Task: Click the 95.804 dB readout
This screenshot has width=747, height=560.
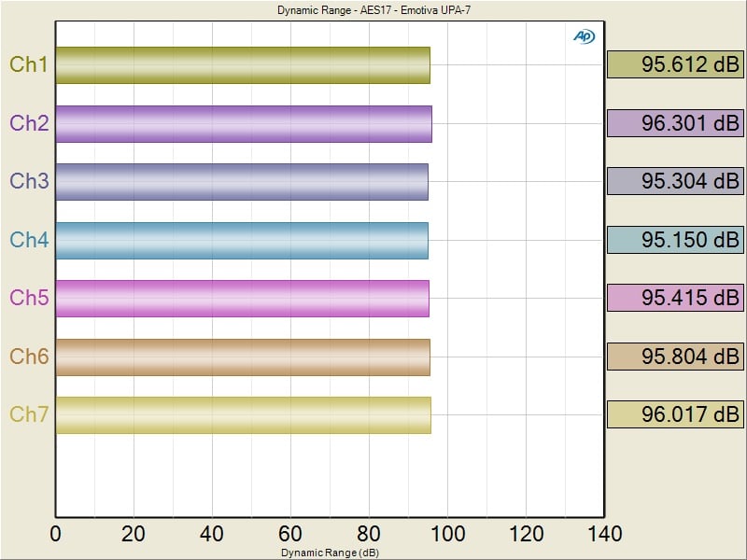Action: [675, 357]
